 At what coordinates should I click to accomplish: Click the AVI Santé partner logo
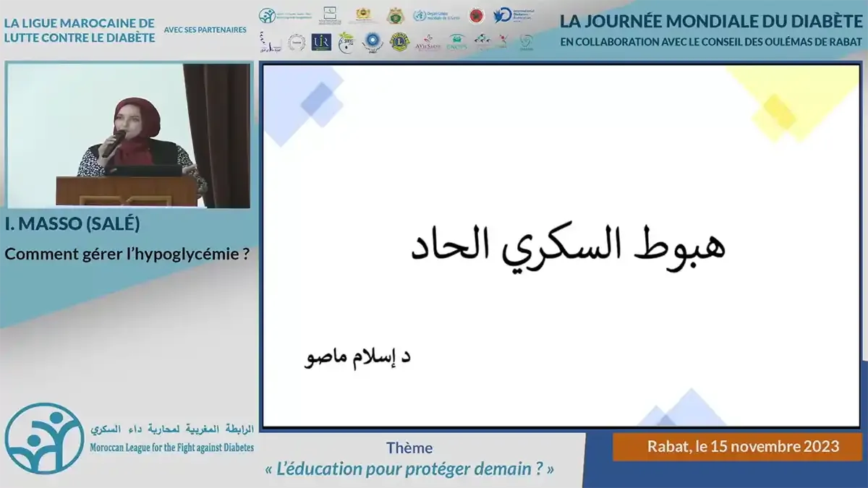pos(427,43)
